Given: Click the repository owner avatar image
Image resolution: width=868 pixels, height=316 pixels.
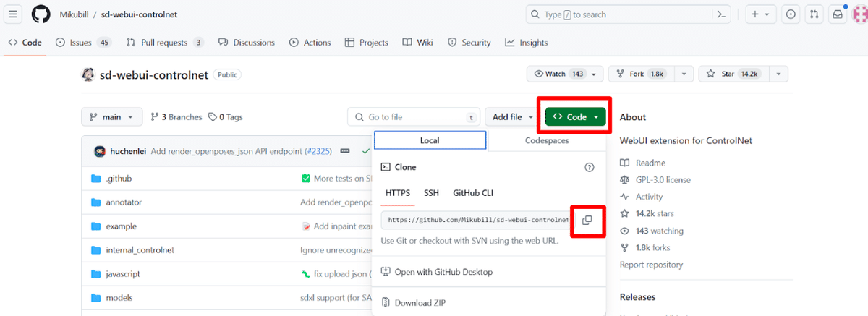Looking at the screenshot, I should pyautogui.click(x=88, y=74).
